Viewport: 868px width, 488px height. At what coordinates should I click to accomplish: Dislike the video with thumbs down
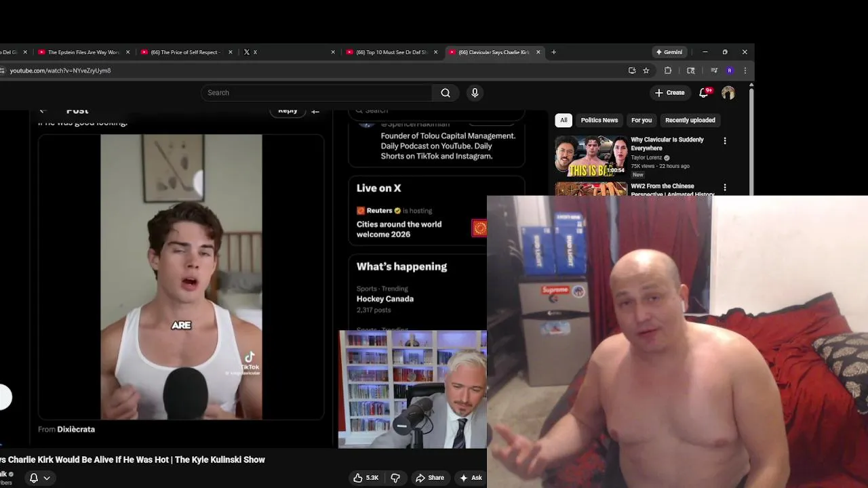[395, 478]
